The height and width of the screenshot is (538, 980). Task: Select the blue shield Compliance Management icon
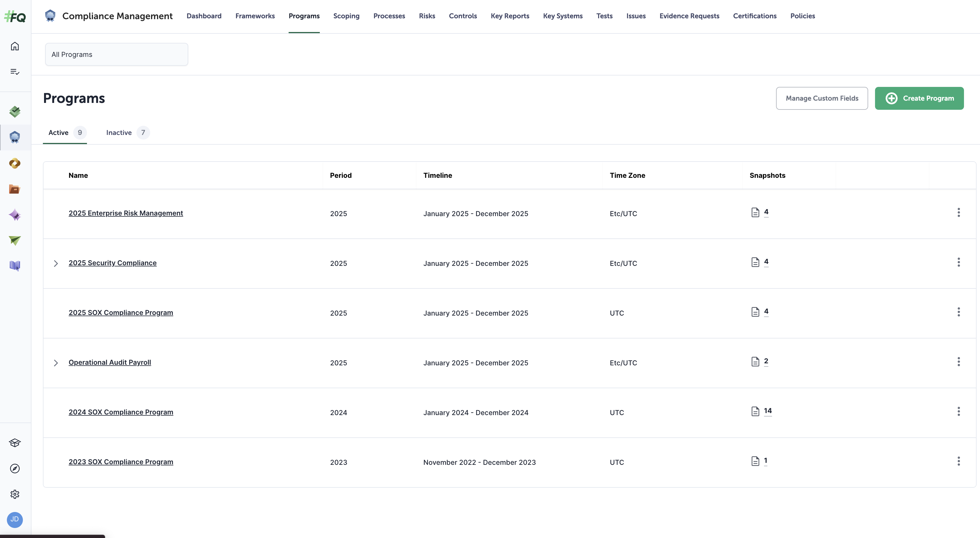click(x=15, y=137)
